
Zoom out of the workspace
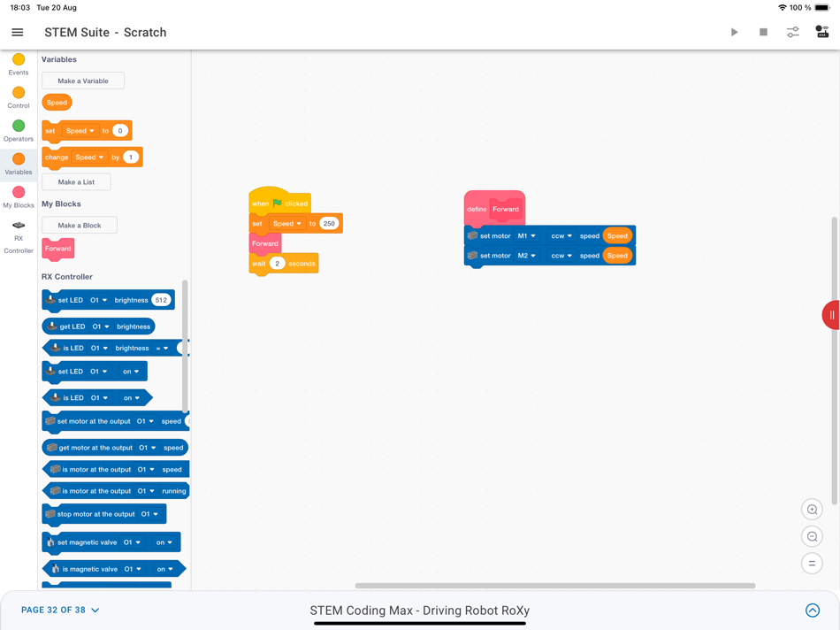(812, 536)
